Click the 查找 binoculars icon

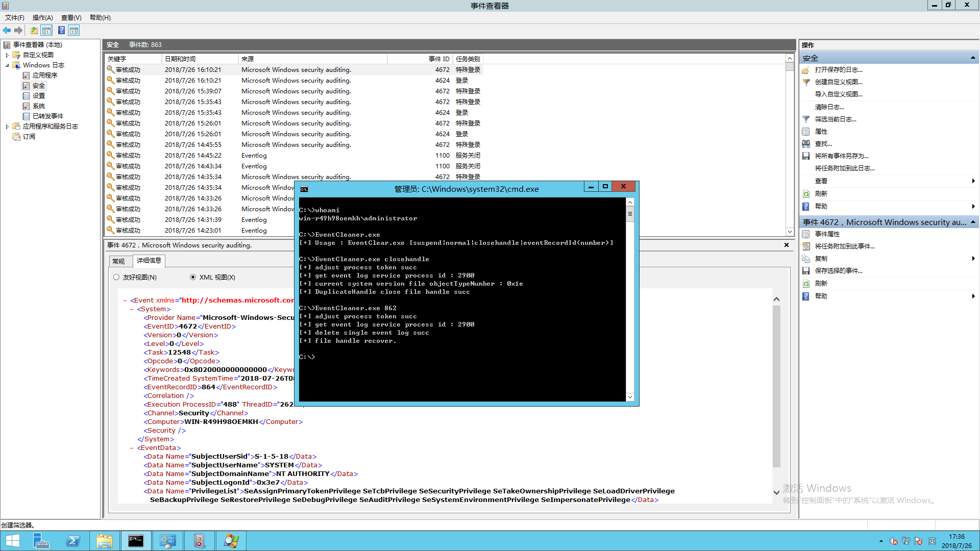[x=806, y=144]
